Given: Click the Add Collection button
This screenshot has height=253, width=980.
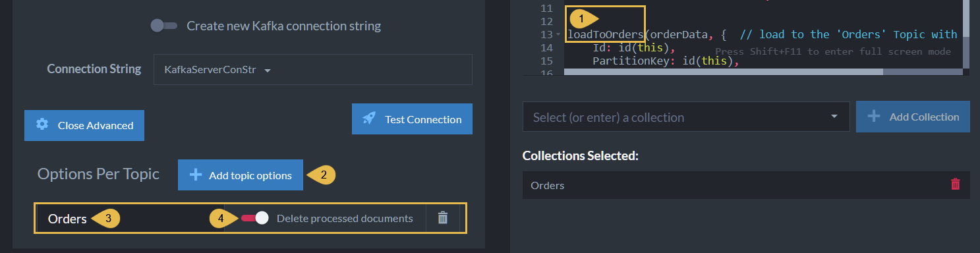Looking at the screenshot, I should coord(913,117).
